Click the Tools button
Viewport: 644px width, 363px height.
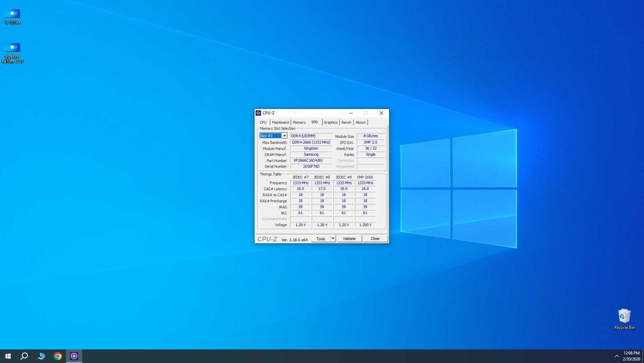click(x=320, y=239)
